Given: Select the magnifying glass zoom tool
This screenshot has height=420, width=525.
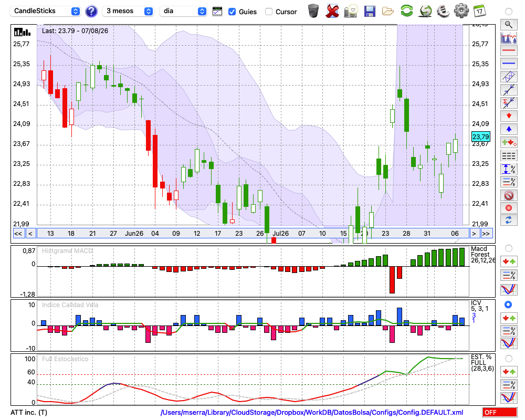Looking at the screenshot, I should (509, 25).
